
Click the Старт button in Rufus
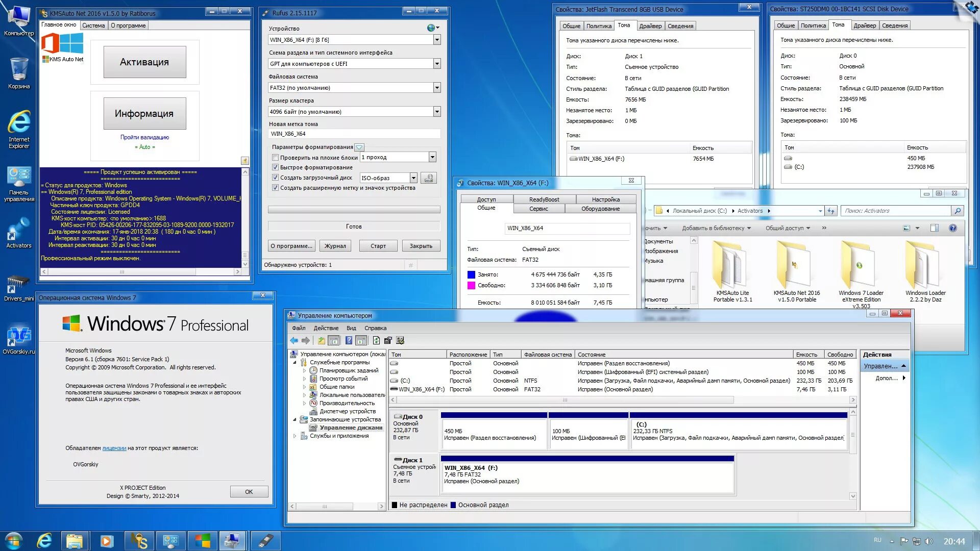click(x=378, y=246)
